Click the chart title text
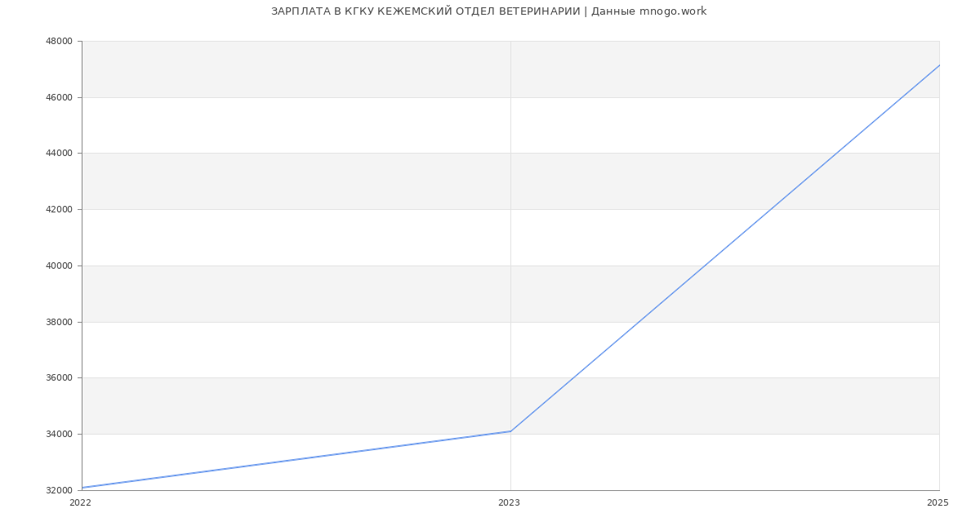 (x=488, y=11)
